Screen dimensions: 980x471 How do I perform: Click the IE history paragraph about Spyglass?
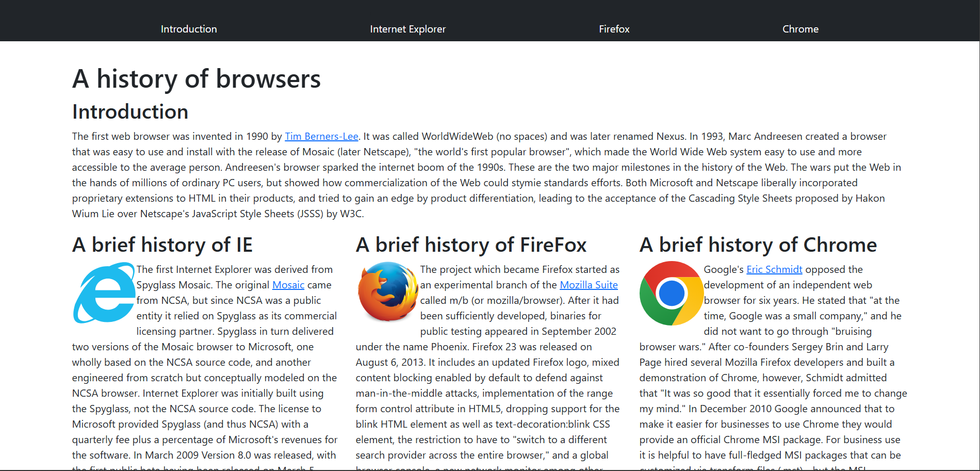point(204,378)
